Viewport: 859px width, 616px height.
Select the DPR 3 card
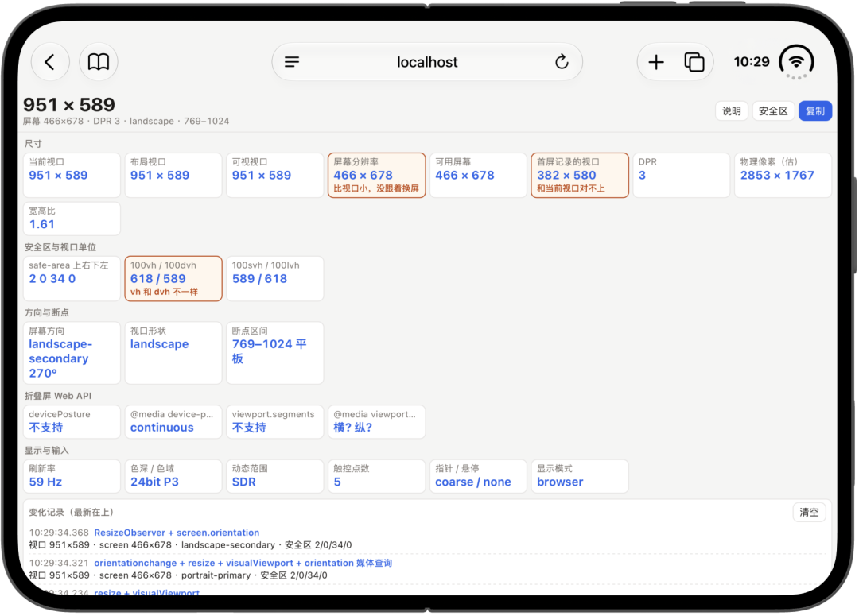tap(682, 175)
